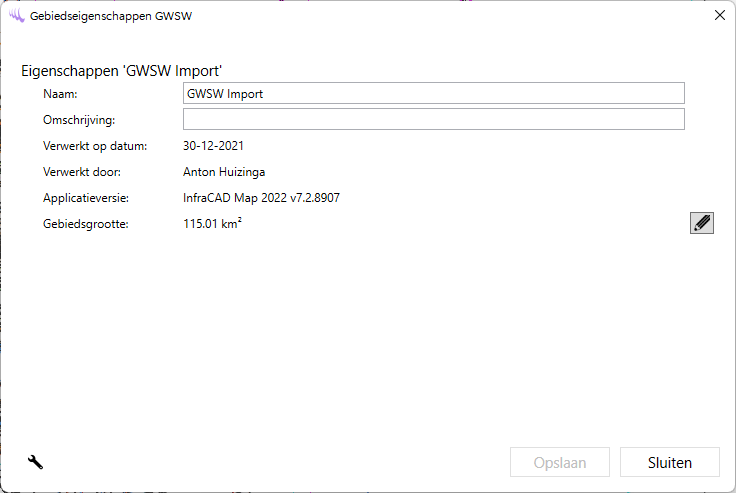
Task: Click the InfraCAD Map 2022 v7.2.8907 version text
Action: coord(261,198)
